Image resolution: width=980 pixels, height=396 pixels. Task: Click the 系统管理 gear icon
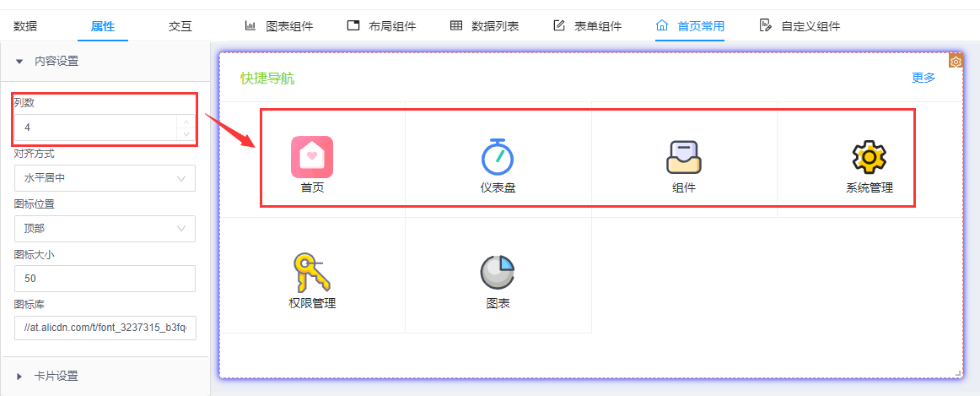[x=870, y=157]
